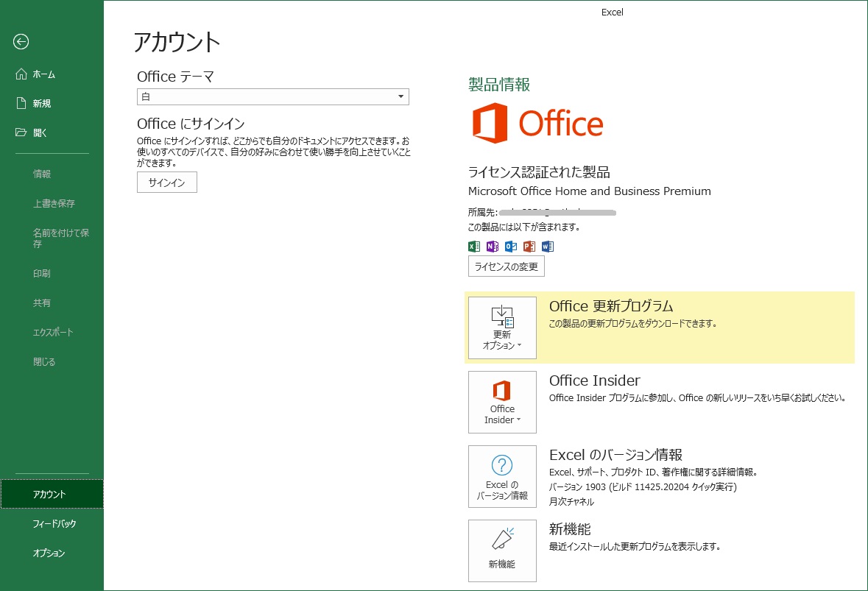Click the back arrow circle icon
The width and height of the screenshot is (868, 591).
pos(21,41)
